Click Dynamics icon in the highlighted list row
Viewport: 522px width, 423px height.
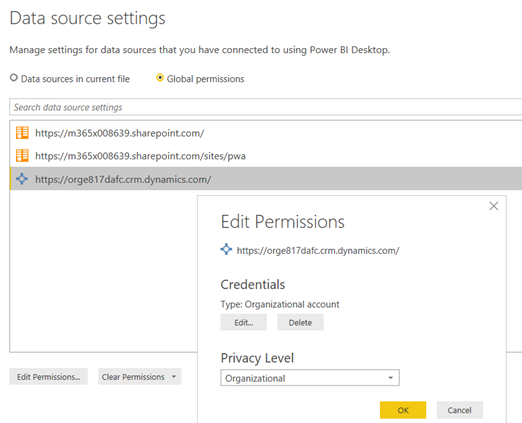22,179
